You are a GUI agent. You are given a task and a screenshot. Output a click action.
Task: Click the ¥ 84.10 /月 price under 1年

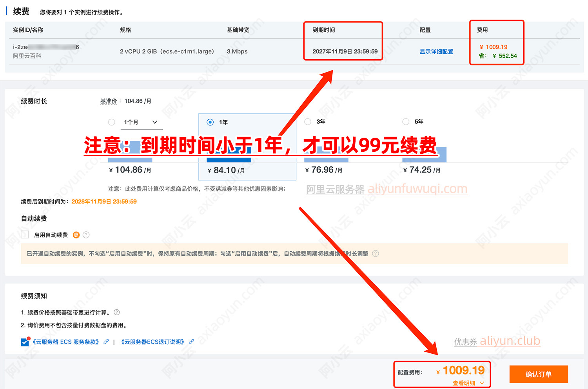(x=226, y=170)
